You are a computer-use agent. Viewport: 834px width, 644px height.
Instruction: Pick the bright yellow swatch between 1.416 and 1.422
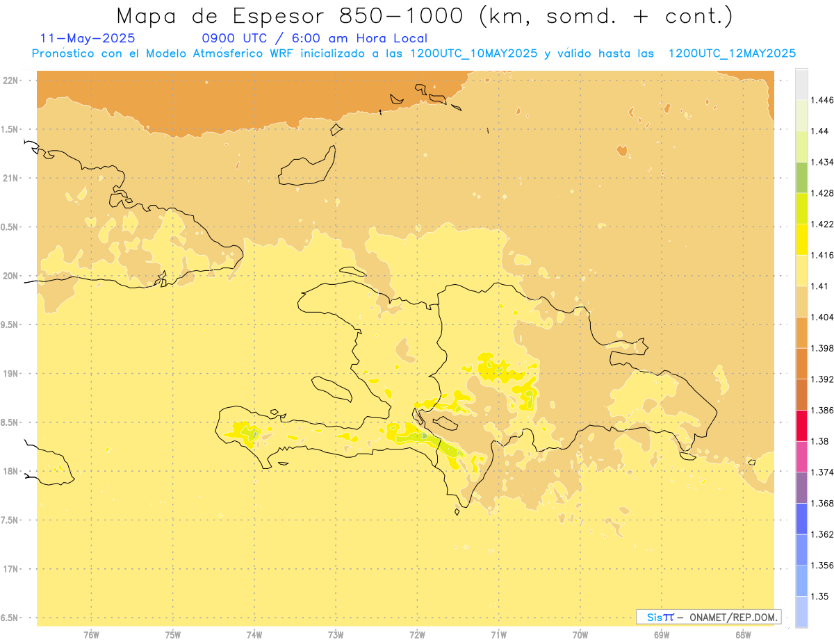click(801, 240)
